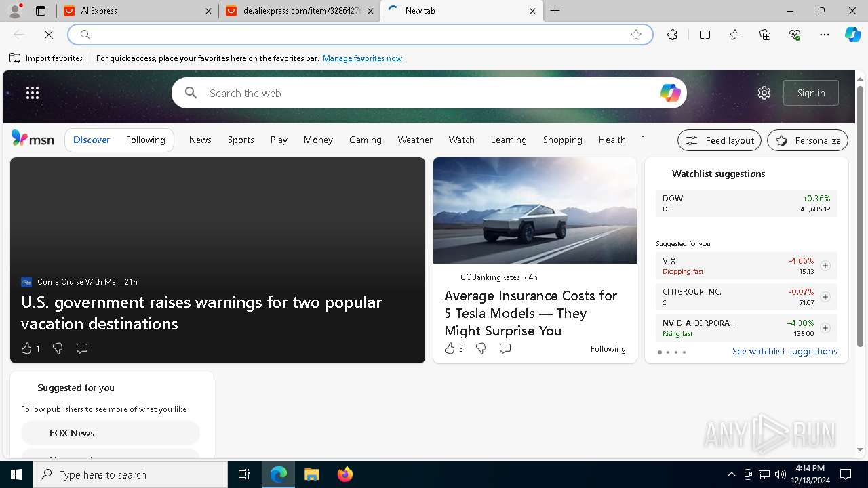
Task: Click the Windows taskbar search box
Action: 130,474
